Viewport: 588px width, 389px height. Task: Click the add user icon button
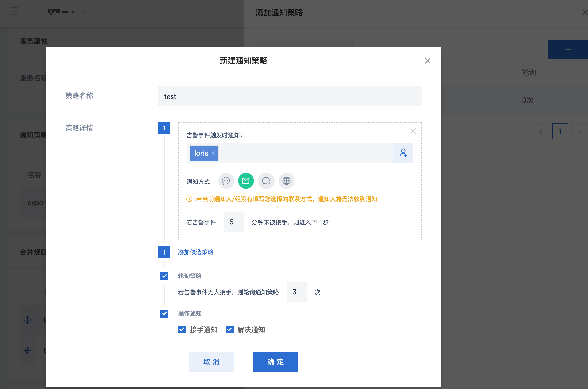[403, 153]
